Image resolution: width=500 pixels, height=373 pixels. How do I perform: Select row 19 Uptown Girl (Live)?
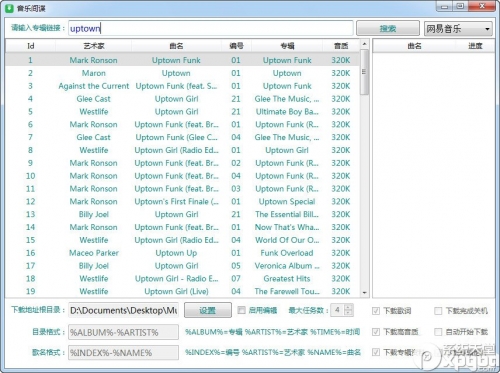[183, 291]
